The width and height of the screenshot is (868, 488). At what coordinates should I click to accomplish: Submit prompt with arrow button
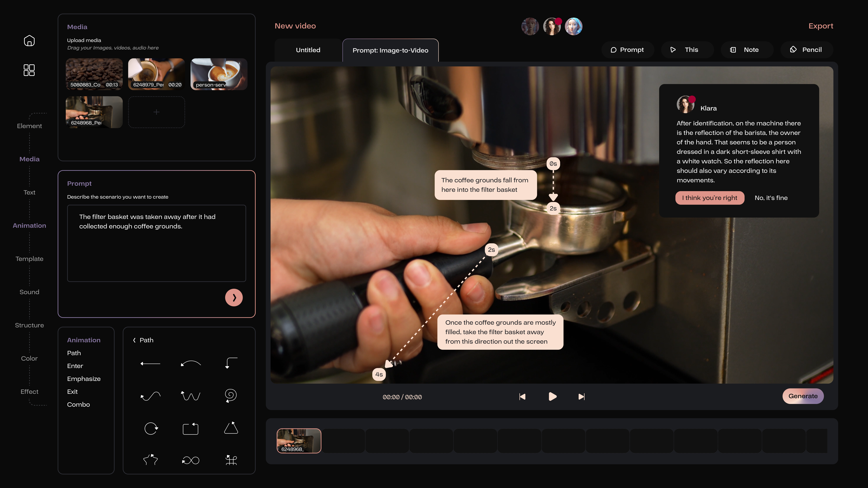(234, 297)
